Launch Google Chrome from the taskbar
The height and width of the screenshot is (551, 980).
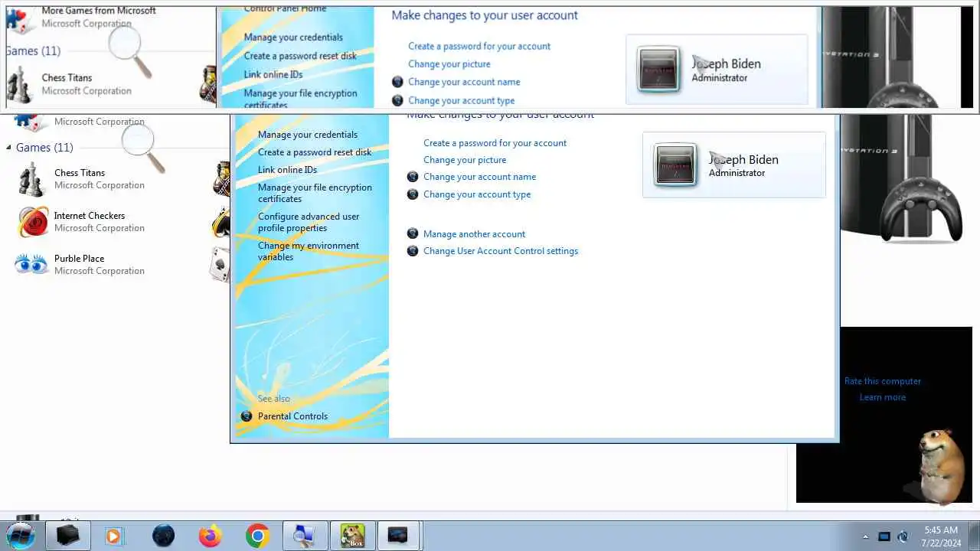click(258, 536)
